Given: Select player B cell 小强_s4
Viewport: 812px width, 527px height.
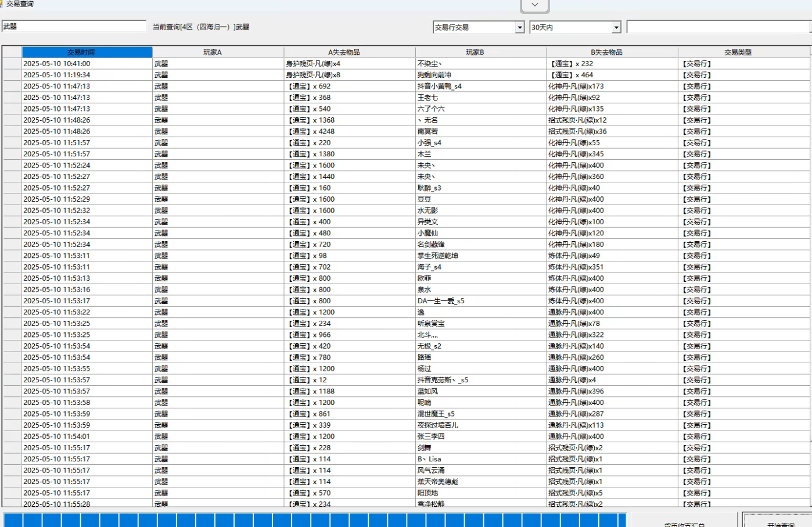Looking at the screenshot, I should coord(481,143).
